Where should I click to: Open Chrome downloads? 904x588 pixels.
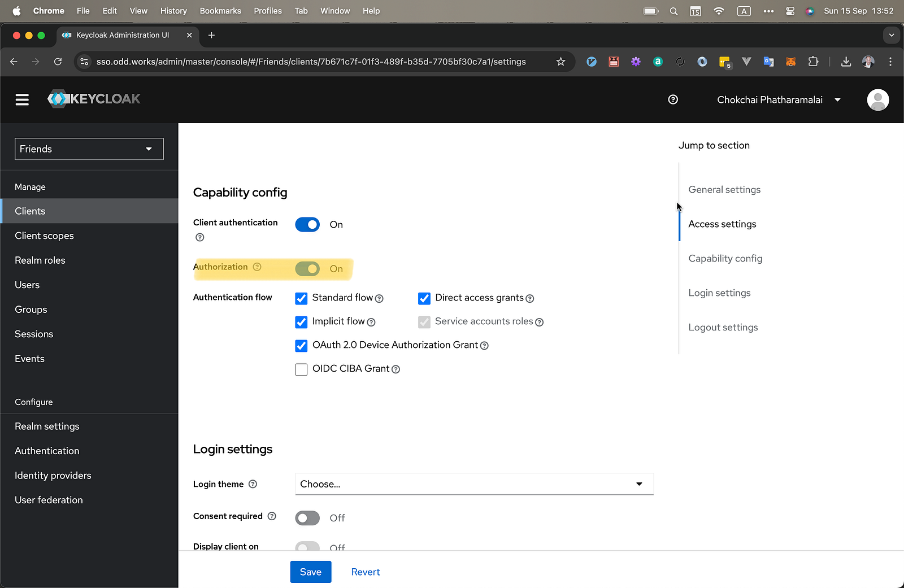click(846, 62)
